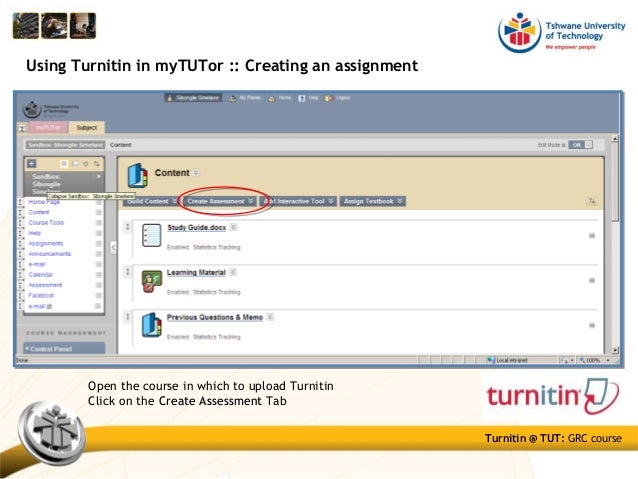Toggle Edit Mode ON switch

tap(580, 144)
